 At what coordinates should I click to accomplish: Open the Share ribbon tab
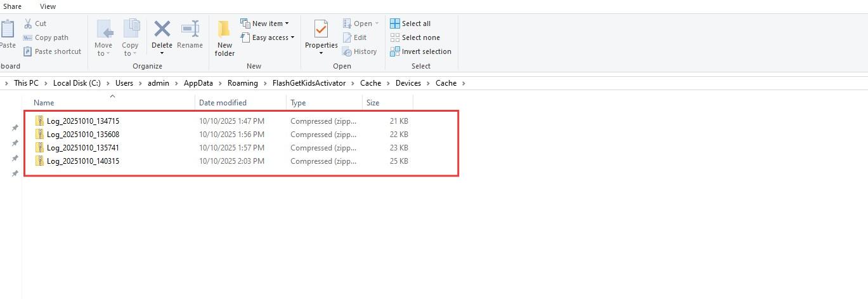12,6
